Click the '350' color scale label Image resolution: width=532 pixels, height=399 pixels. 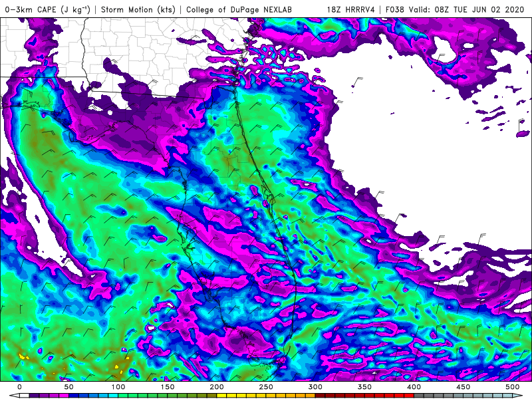364,387
